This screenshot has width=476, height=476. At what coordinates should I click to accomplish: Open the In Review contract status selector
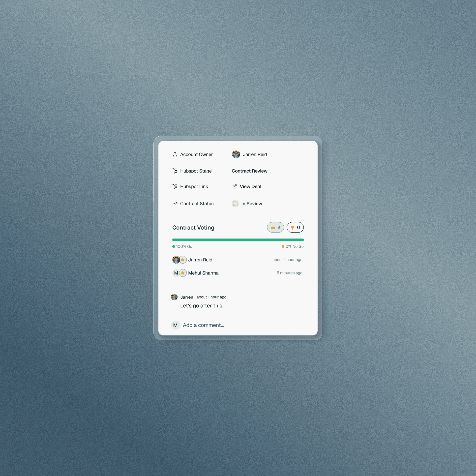251,204
